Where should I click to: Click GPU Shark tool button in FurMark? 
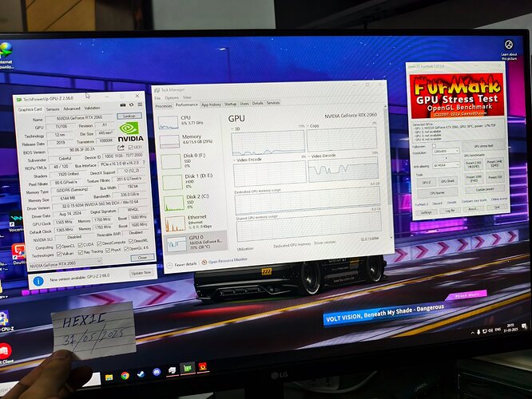447,181
